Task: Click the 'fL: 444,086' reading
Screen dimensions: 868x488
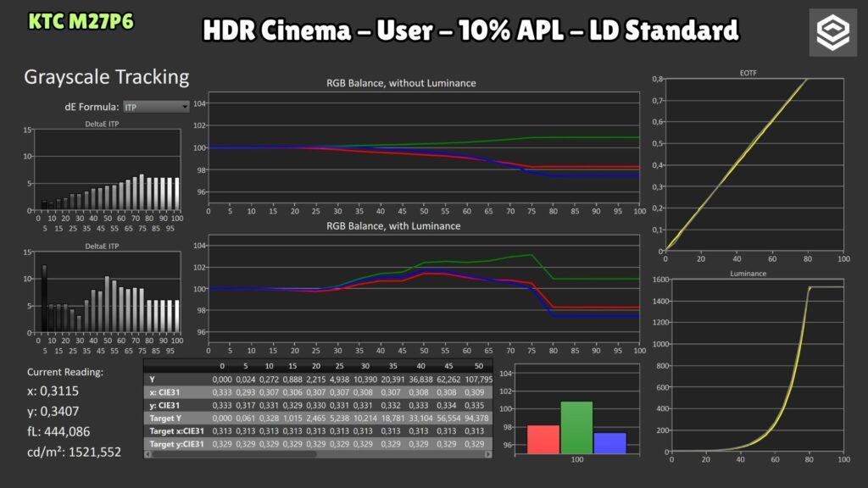Action: tap(58, 431)
